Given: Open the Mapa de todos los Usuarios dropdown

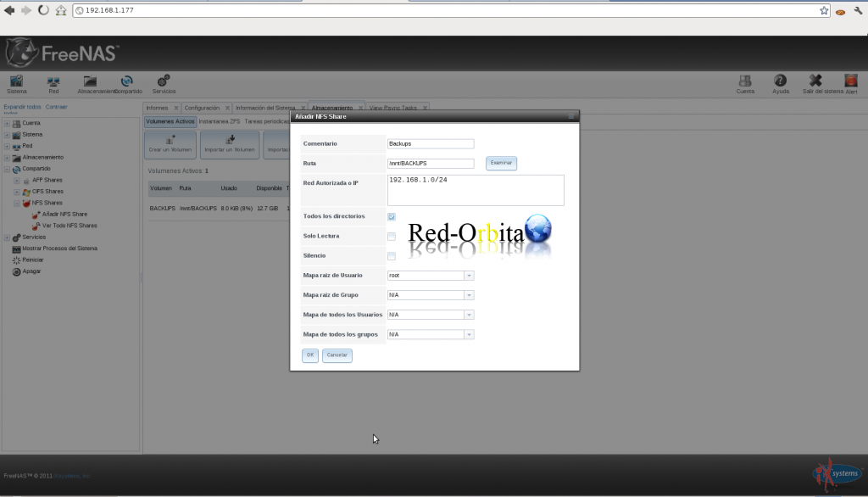Looking at the screenshot, I should [x=469, y=315].
